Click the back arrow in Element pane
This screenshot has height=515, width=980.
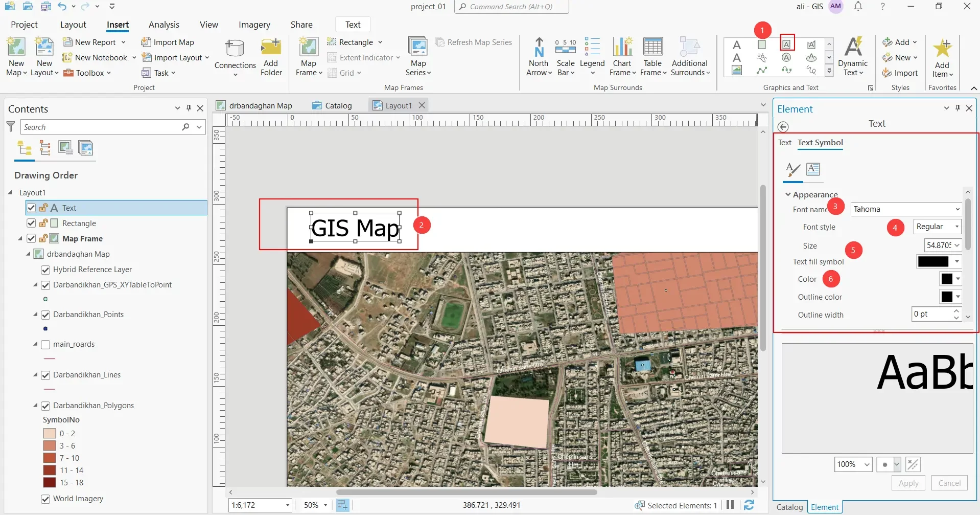783,127
